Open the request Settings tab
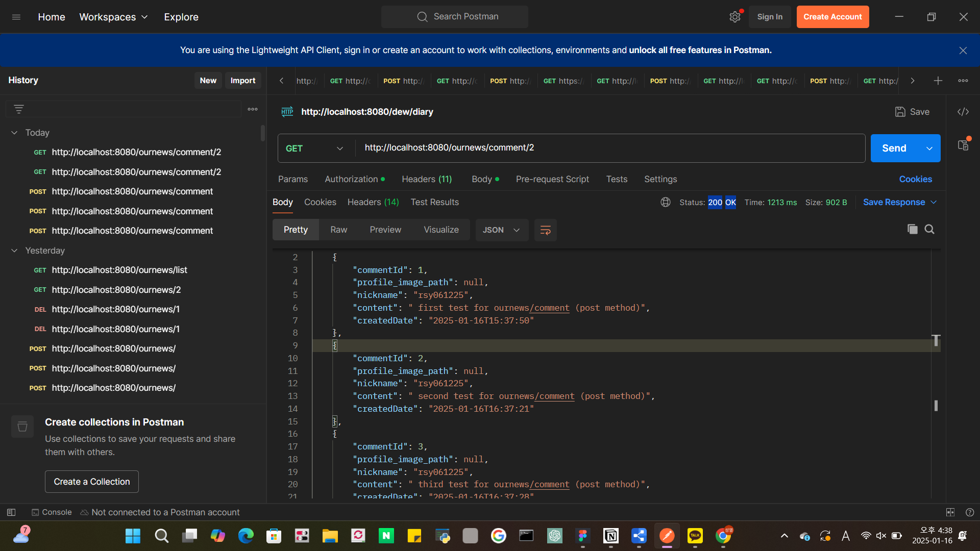 tap(660, 179)
